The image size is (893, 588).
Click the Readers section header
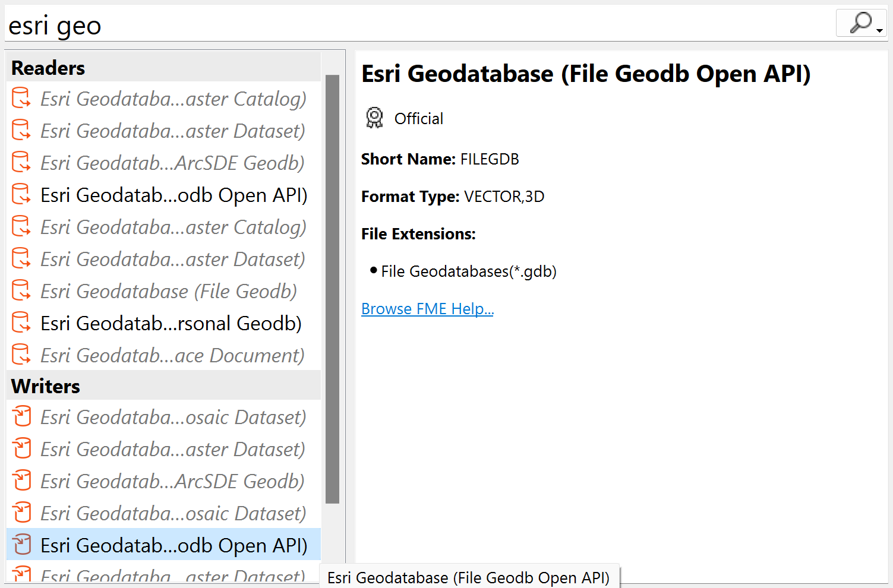pyautogui.click(x=48, y=68)
